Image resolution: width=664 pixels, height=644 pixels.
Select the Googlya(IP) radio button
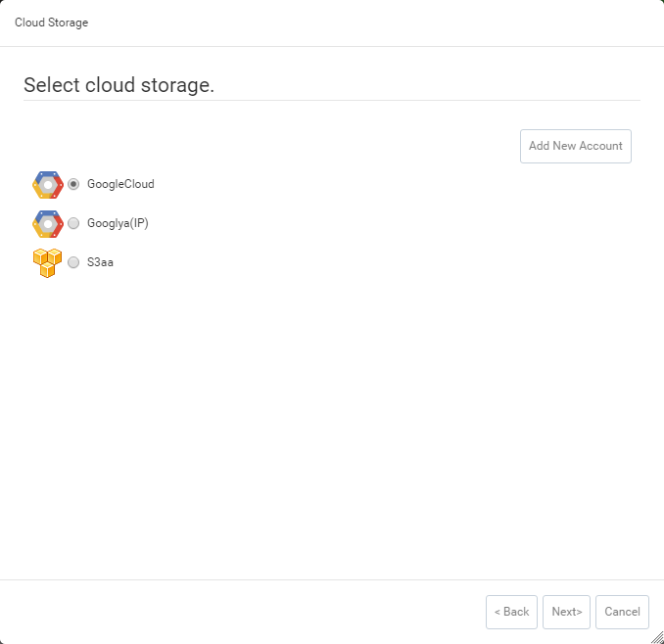point(73,223)
